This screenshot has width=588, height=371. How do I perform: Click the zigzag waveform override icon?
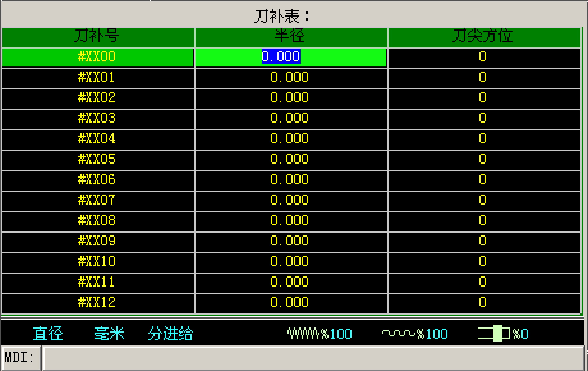(x=303, y=334)
